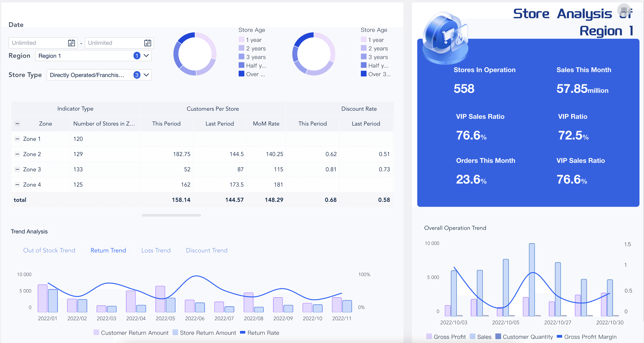
Task: Toggle Over 3... legend in second donut chart
Action: tap(376, 74)
